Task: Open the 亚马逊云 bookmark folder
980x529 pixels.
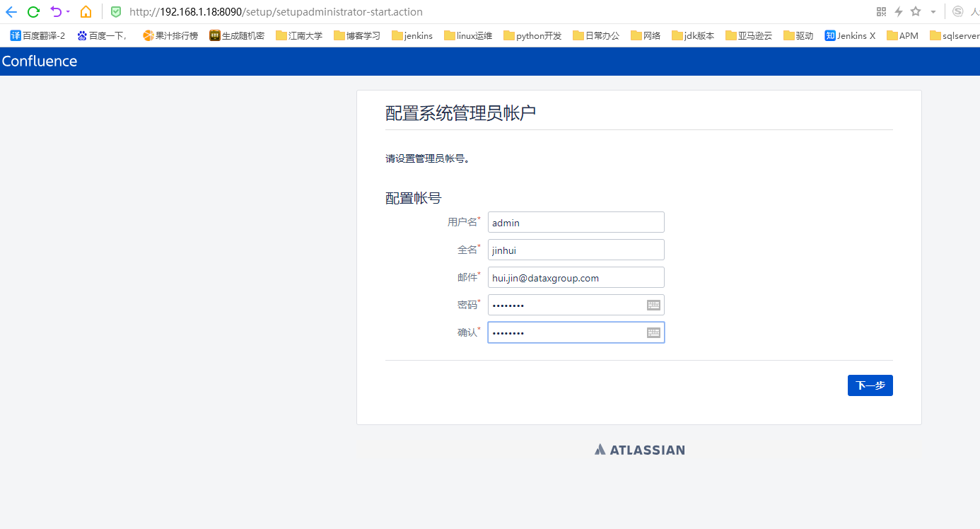Action: coord(749,35)
